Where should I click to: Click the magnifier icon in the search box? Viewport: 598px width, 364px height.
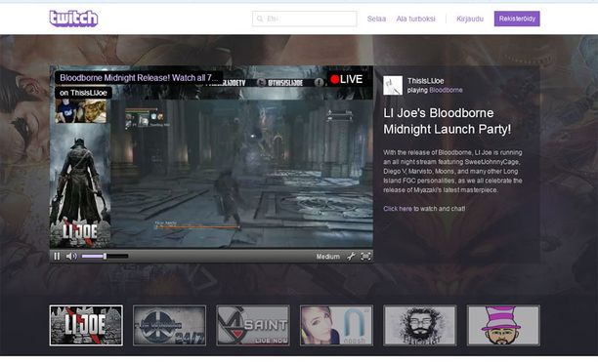260,19
